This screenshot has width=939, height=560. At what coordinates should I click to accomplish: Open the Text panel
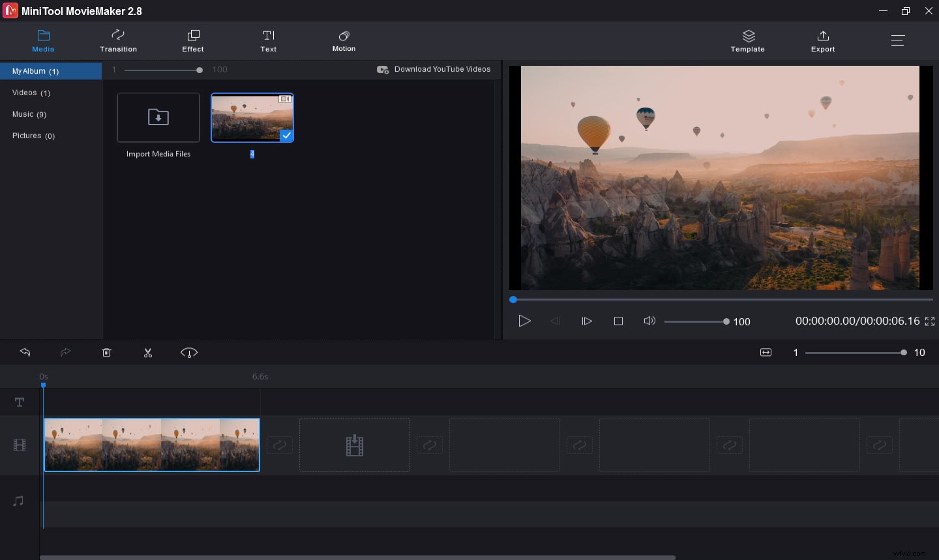[268, 40]
